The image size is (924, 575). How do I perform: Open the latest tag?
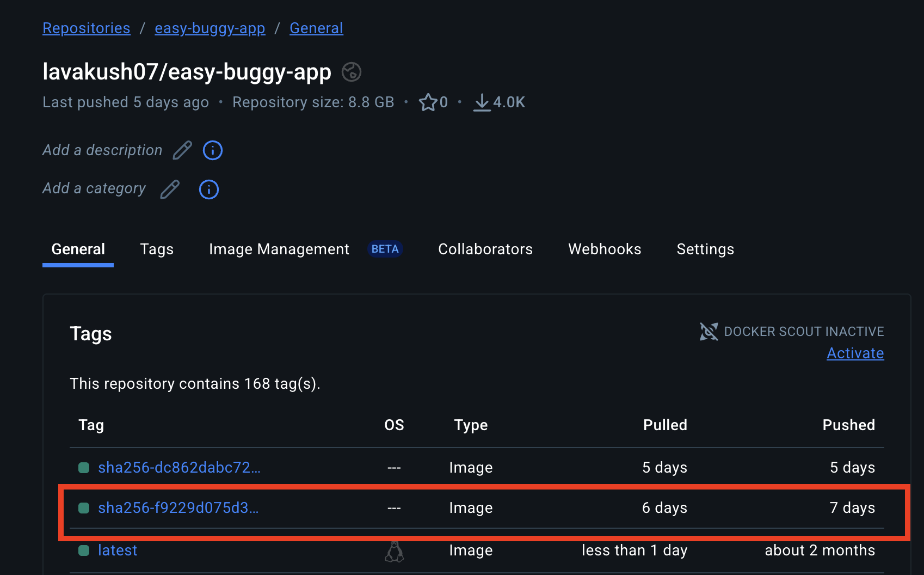(x=118, y=550)
